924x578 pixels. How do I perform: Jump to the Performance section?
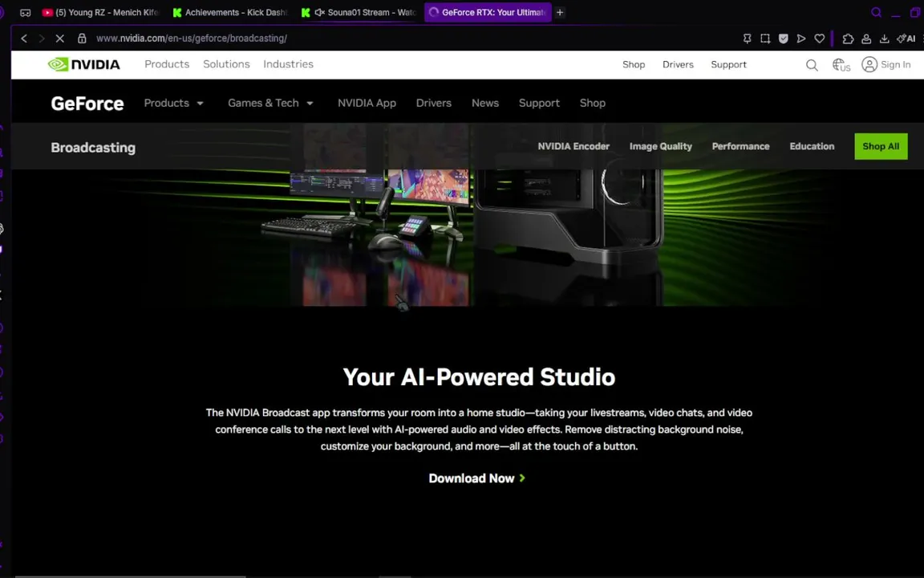[741, 146]
